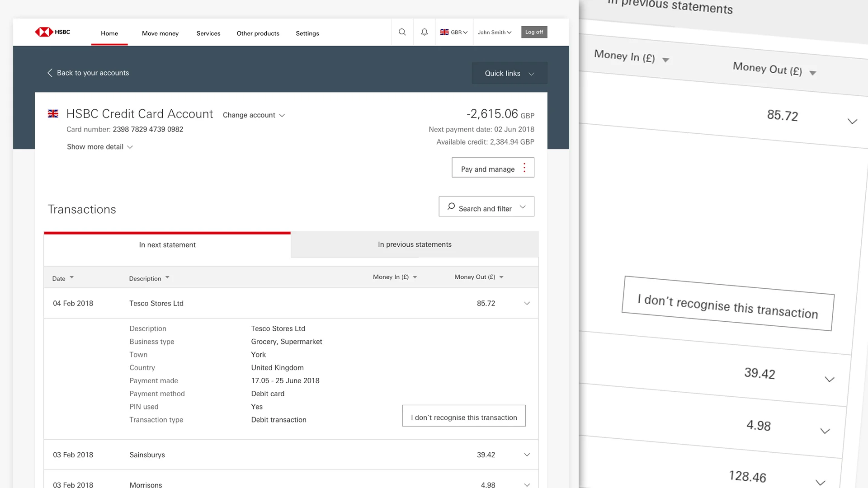Click the red three-dots Pay and manage icon
The image size is (868, 488).
click(x=524, y=168)
